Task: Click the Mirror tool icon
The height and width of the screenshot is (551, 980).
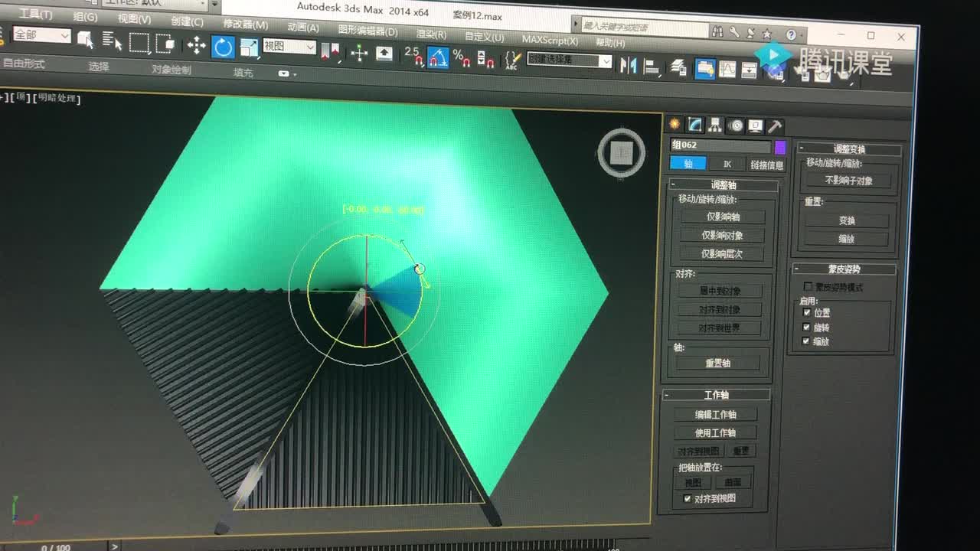Action: click(629, 65)
